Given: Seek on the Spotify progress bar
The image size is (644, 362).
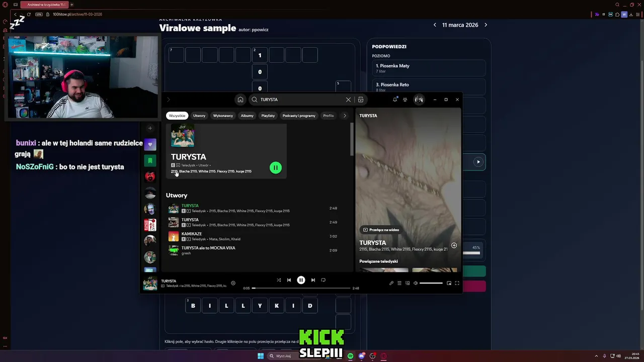Looking at the screenshot, I should click(301, 288).
